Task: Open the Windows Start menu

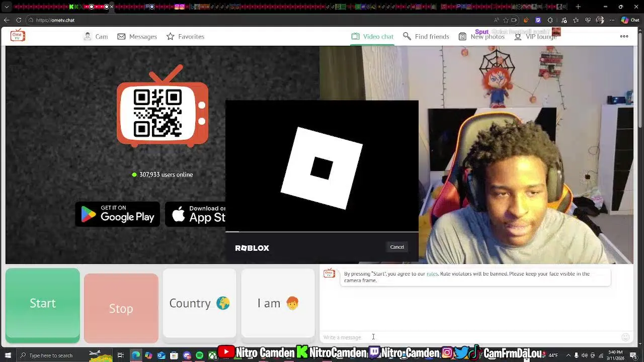Action: click(8, 355)
